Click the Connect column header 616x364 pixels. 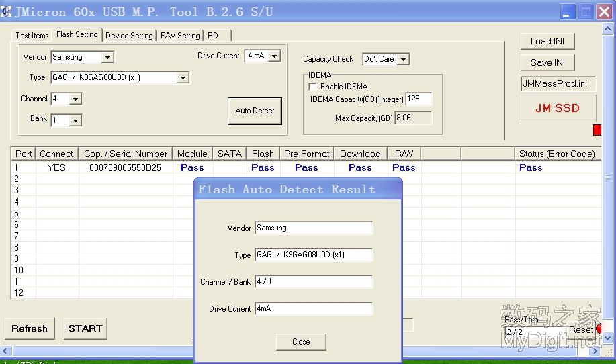tap(57, 154)
